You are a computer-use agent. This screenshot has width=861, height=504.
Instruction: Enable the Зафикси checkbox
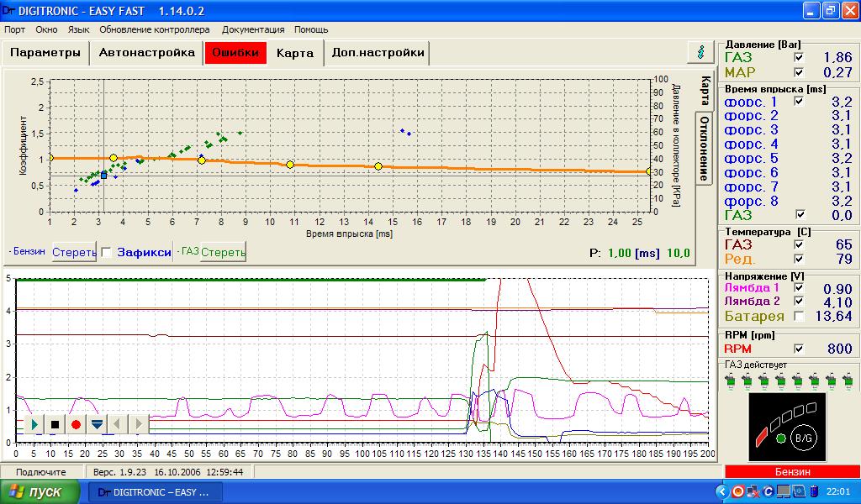(x=107, y=252)
